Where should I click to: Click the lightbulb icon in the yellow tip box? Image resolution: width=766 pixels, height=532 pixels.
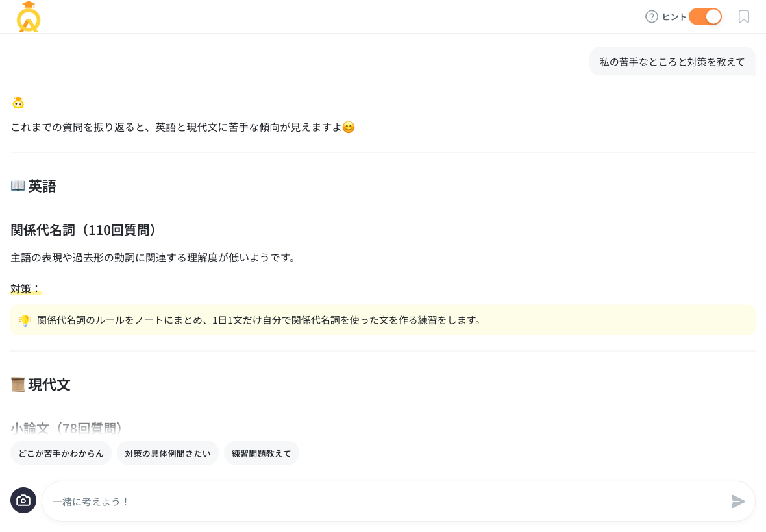[25, 320]
